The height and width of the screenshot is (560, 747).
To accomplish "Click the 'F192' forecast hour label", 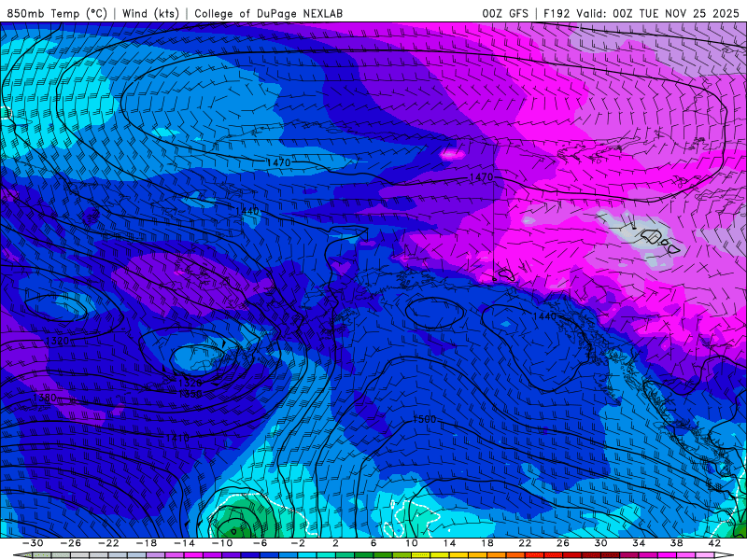I will click(557, 13).
